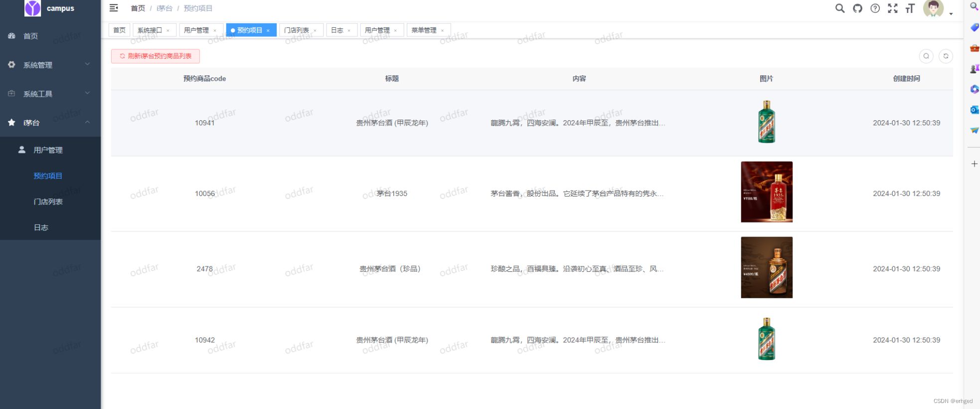980x409 pixels.
Task: Open 日志 in the sidebar
Action: 50,227
